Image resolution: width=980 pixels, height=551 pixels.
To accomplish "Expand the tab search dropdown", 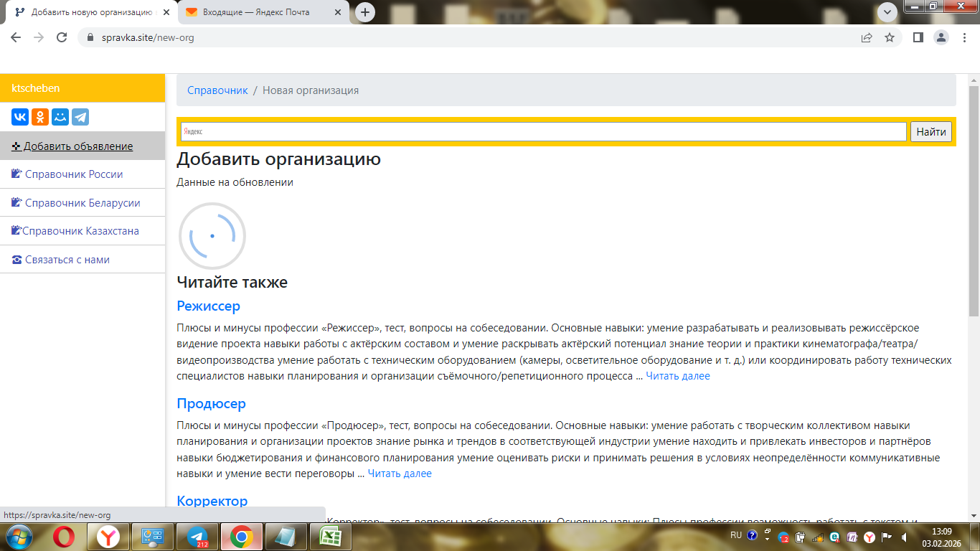I will (x=887, y=12).
